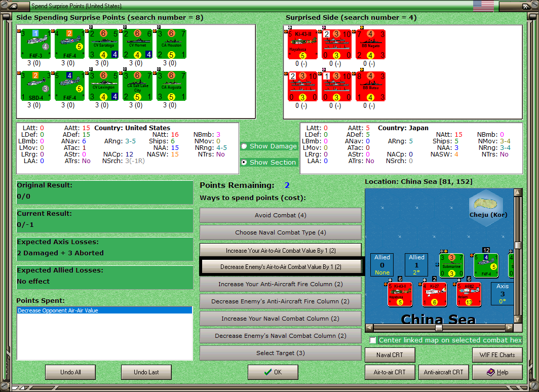Image resolution: width=539 pixels, height=392 pixels.
Task: Click Increase Your Naval Combat Column
Action: click(280, 319)
